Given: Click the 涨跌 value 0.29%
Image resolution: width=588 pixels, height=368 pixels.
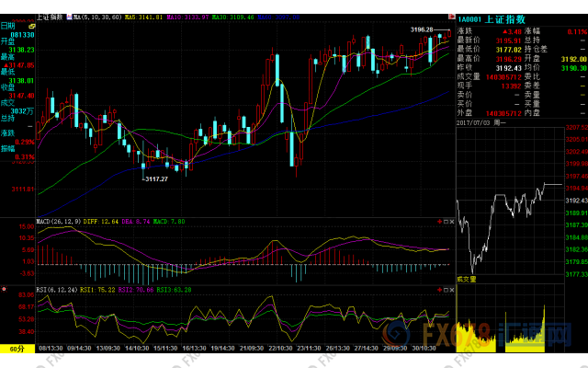Looking at the screenshot, I should [25, 142].
